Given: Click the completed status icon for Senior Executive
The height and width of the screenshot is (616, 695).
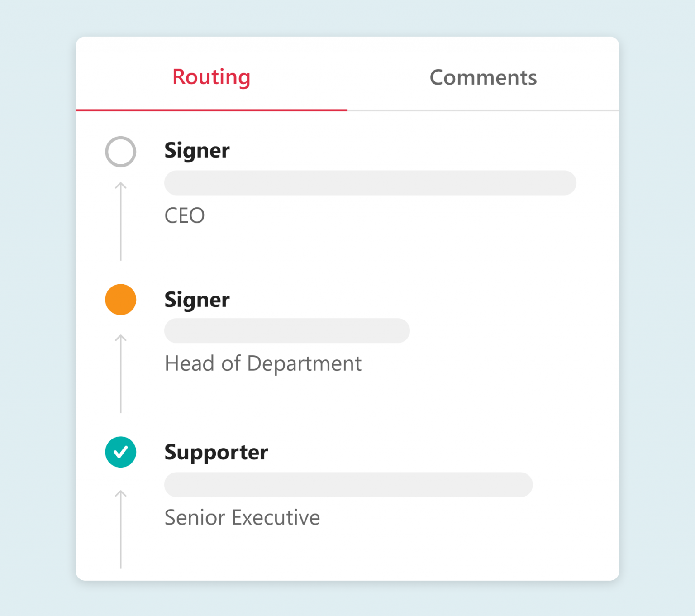Looking at the screenshot, I should click(x=120, y=452).
